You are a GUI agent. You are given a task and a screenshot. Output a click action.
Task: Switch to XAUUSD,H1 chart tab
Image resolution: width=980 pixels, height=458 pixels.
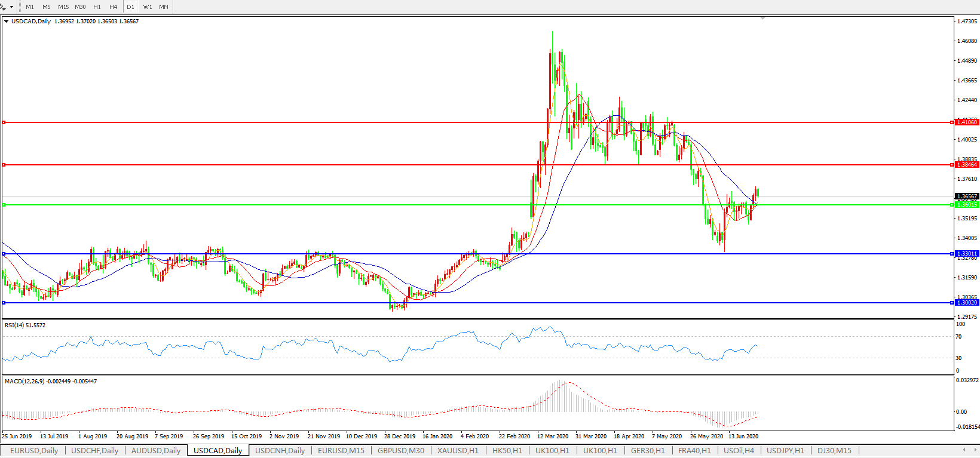458,450
